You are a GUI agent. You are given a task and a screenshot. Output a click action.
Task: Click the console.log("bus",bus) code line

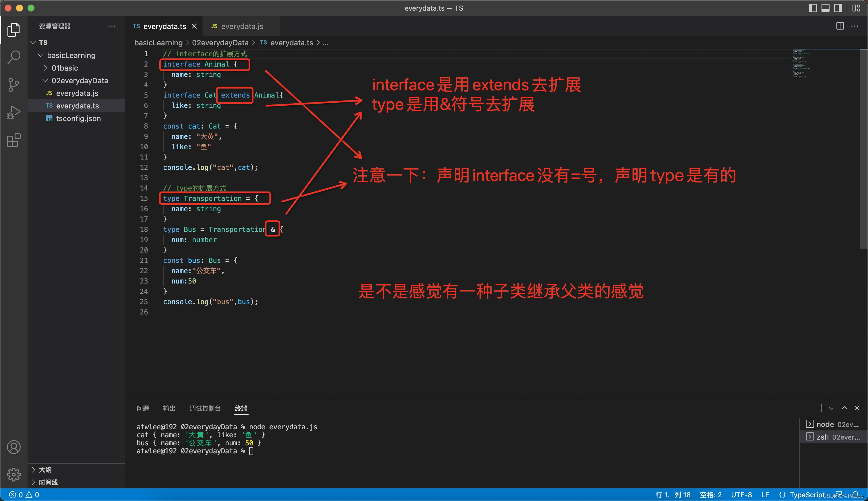(210, 302)
